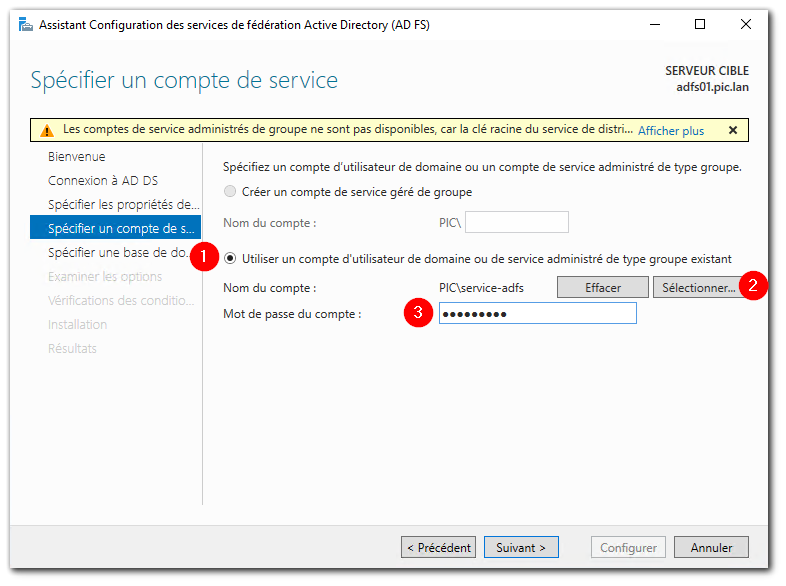Open the 'Connexion à AD DS' step
This screenshot has height=586, width=786.
point(103,180)
